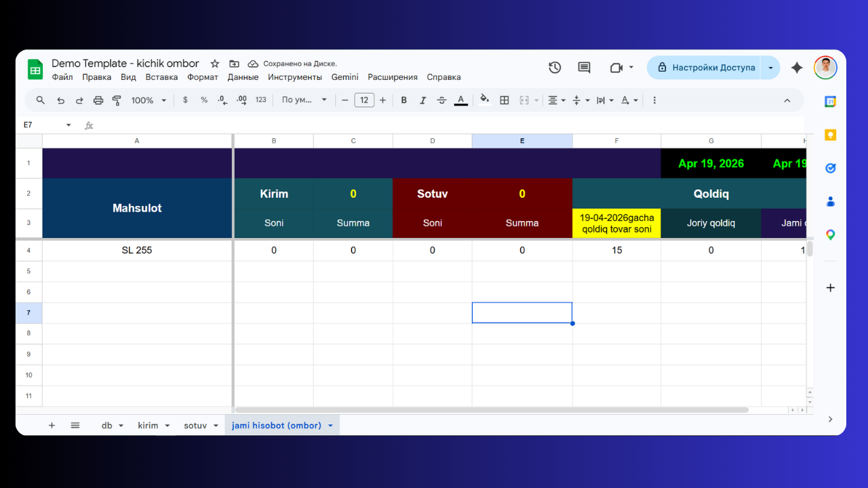Open Google Calendar side panel icon

tap(830, 102)
